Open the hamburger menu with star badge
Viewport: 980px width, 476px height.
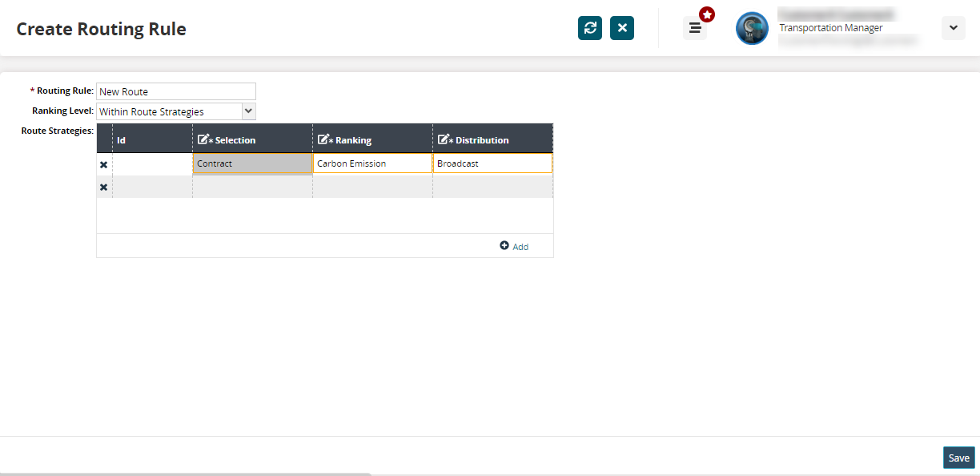(x=695, y=28)
